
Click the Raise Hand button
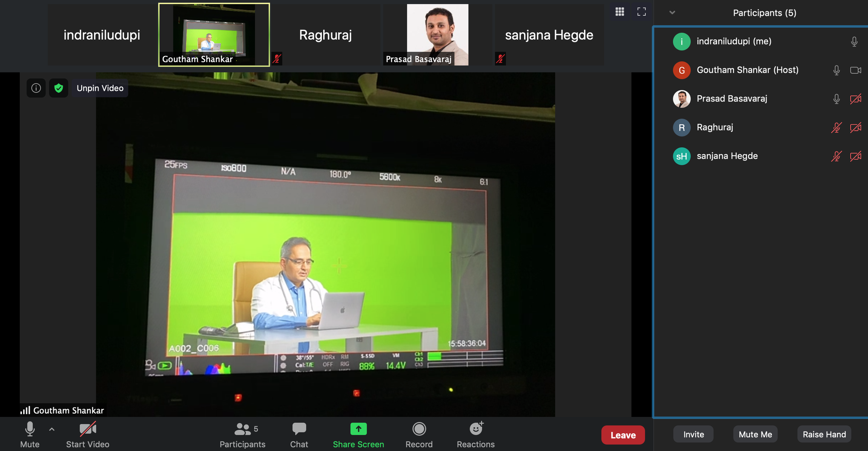pyautogui.click(x=824, y=434)
